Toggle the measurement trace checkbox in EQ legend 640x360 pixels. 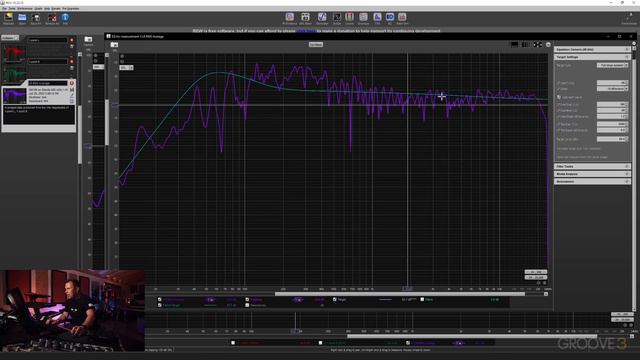(160, 299)
